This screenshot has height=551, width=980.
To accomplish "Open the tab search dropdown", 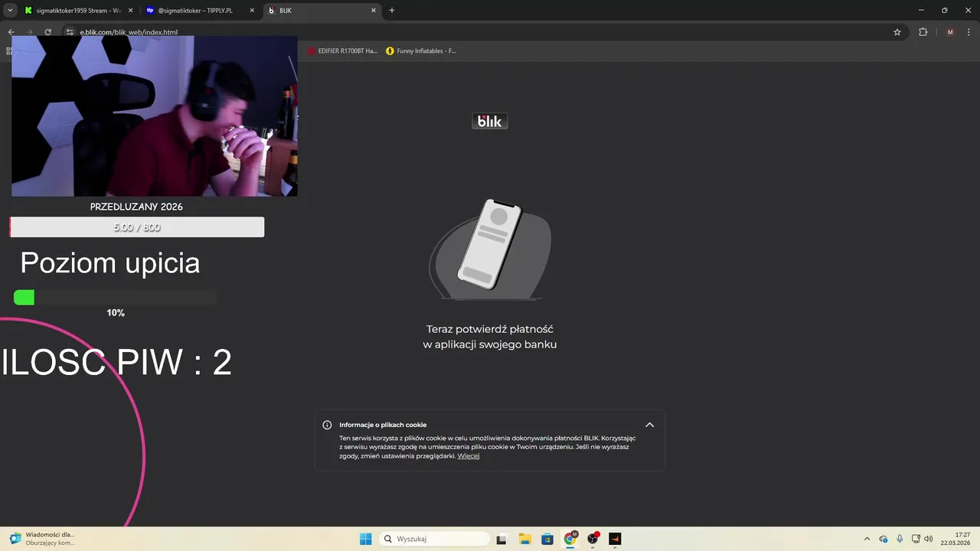I will coord(10,11).
